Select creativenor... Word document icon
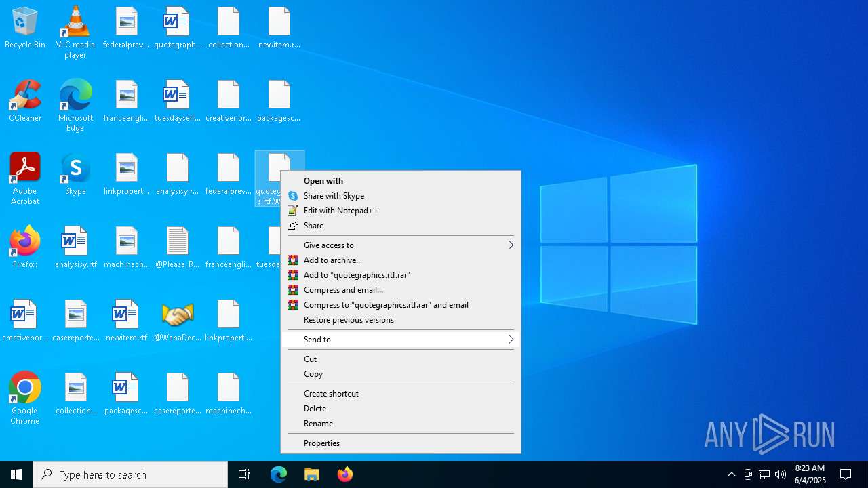Screen dimensions: 868x488 (x=25, y=321)
